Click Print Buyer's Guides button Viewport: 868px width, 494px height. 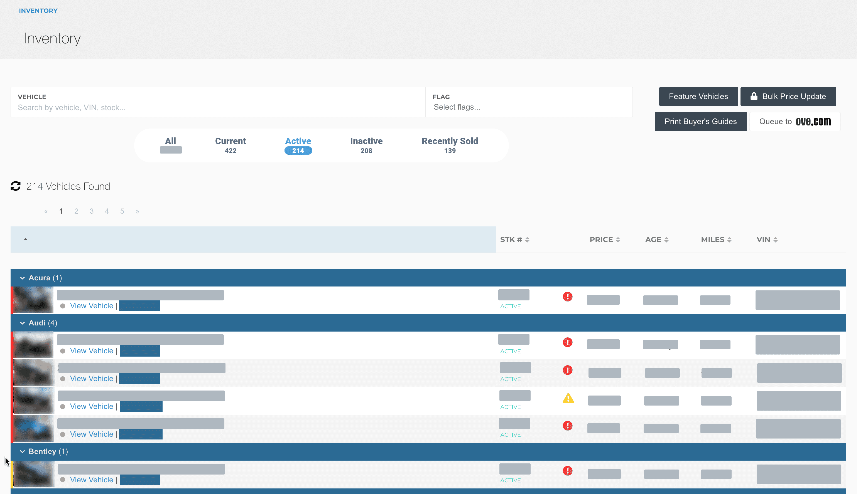coord(700,122)
